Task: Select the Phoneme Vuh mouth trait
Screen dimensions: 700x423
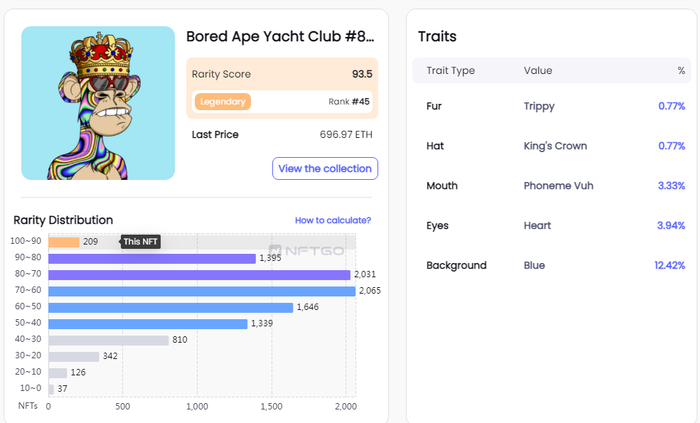Action: click(x=560, y=186)
